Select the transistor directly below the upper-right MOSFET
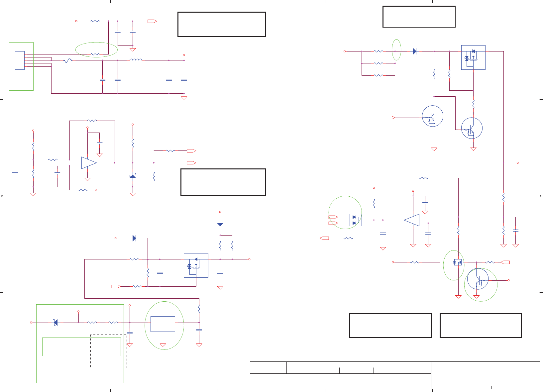This screenshot has width=543, height=392. 472,128
